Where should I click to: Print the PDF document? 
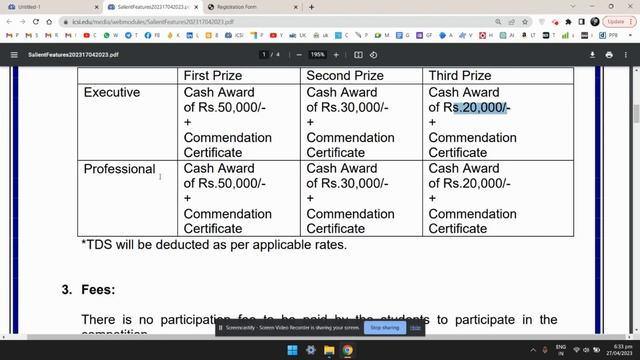[609, 55]
